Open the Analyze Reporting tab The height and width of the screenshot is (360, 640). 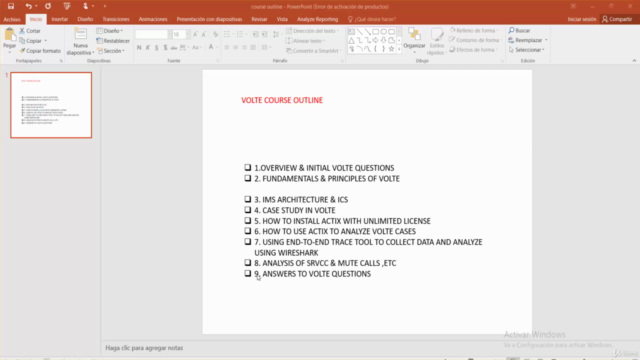pyautogui.click(x=318, y=19)
